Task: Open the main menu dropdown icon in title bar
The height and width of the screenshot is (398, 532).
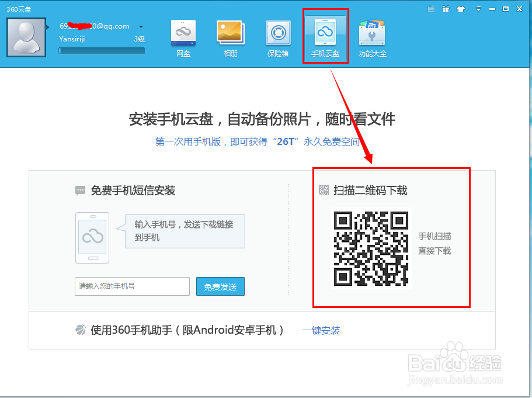Action: 478,9
